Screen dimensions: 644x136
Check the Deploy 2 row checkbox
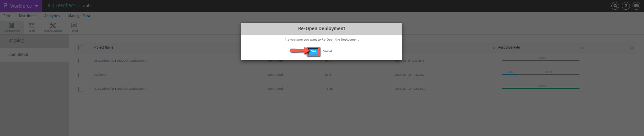click(81, 75)
